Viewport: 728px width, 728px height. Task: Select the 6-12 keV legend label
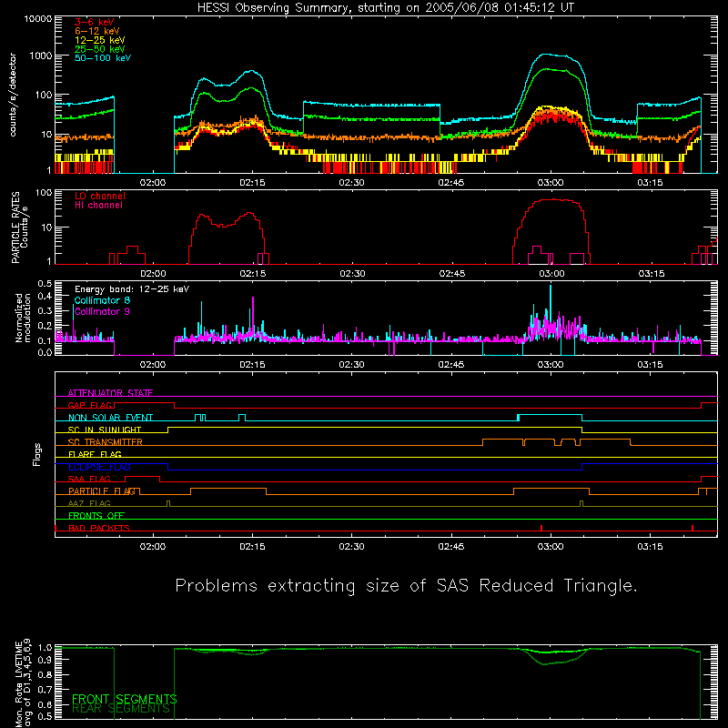pos(97,31)
